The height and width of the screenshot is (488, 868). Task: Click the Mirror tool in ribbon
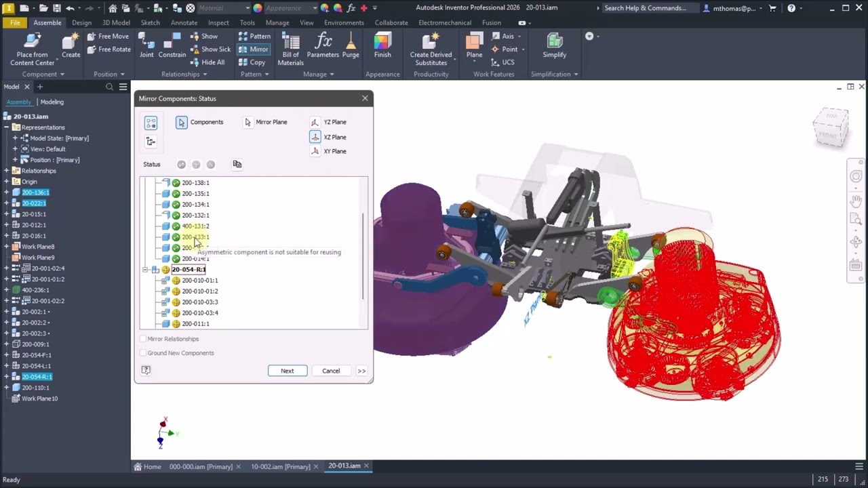254,49
